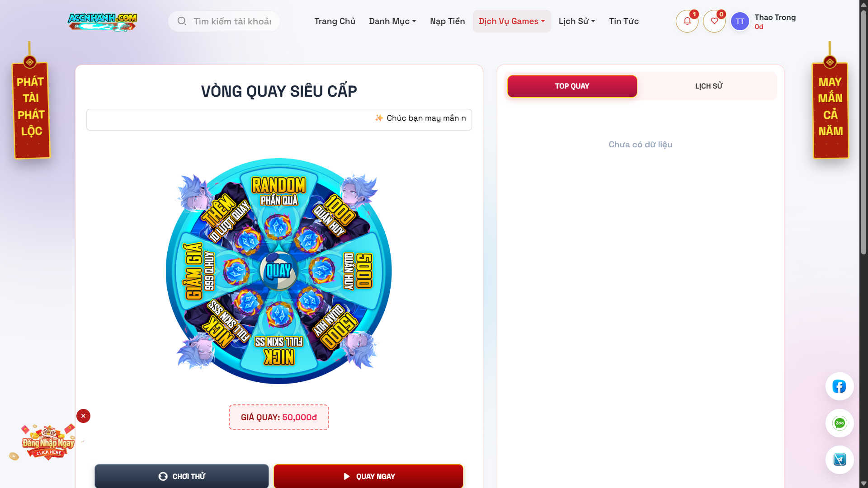868x488 pixels.
Task: Open the favorites heart icon
Action: click(714, 21)
